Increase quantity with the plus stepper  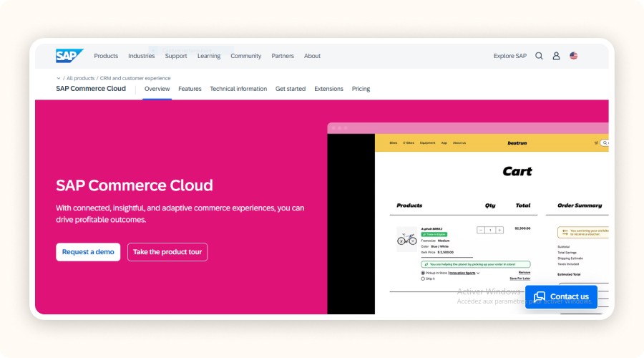[x=499, y=230]
